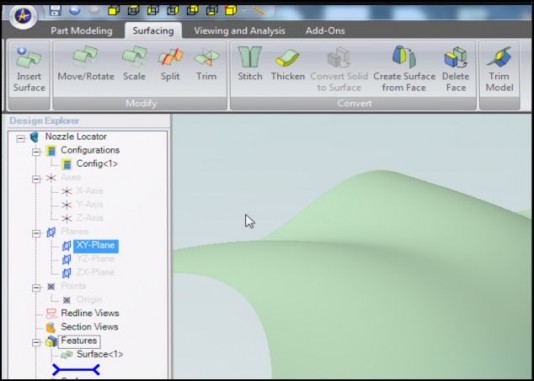Select the Planes tree item
This screenshot has width=534, height=381.
pos(74,232)
